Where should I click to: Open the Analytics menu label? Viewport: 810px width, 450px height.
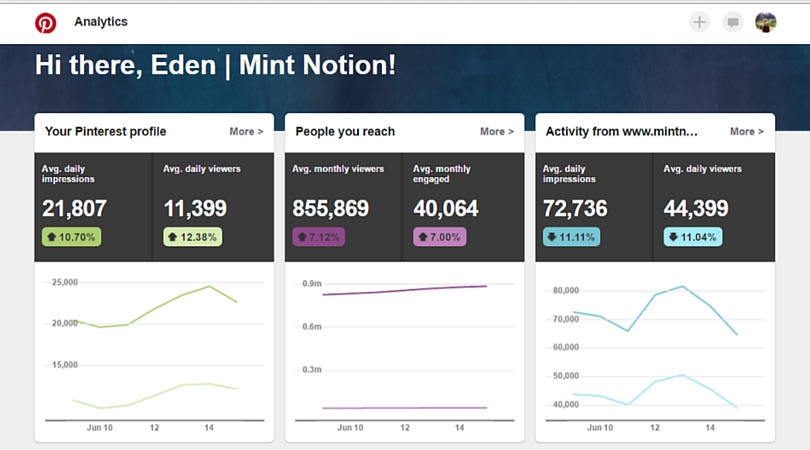(x=101, y=22)
